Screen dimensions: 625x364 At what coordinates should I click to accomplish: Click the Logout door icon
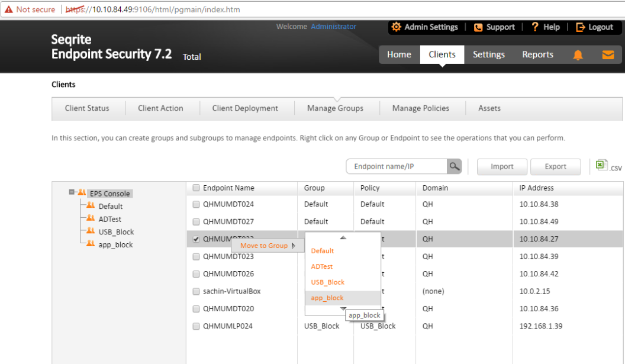click(x=581, y=27)
